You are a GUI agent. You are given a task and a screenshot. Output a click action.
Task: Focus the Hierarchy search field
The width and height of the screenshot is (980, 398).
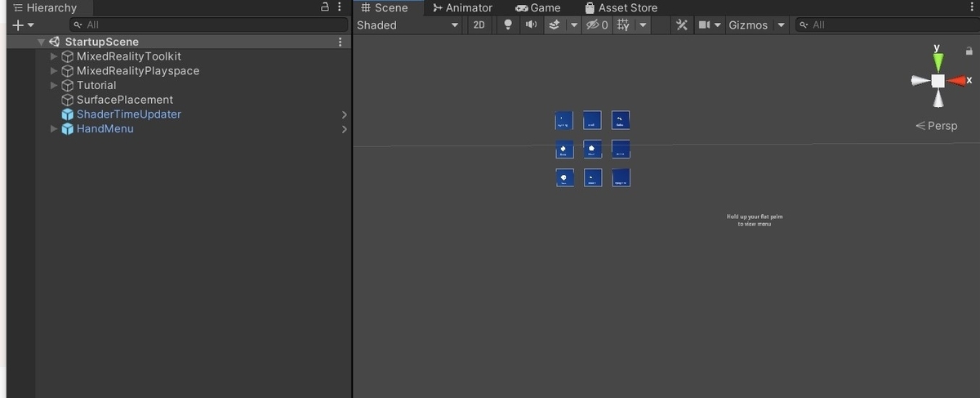(210, 25)
